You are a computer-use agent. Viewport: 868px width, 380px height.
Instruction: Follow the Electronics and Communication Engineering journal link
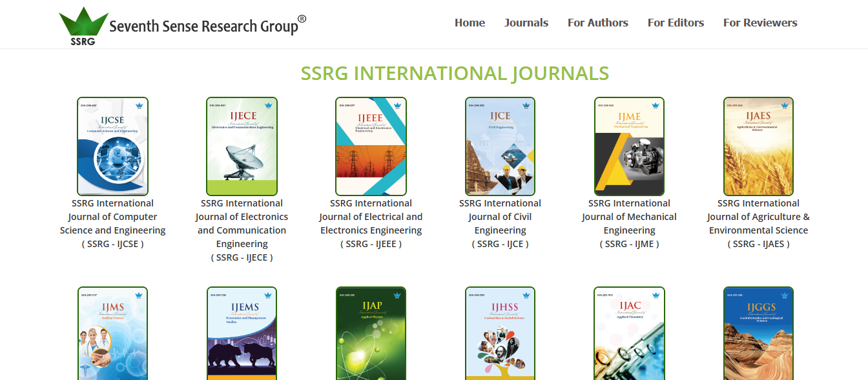pos(242,230)
